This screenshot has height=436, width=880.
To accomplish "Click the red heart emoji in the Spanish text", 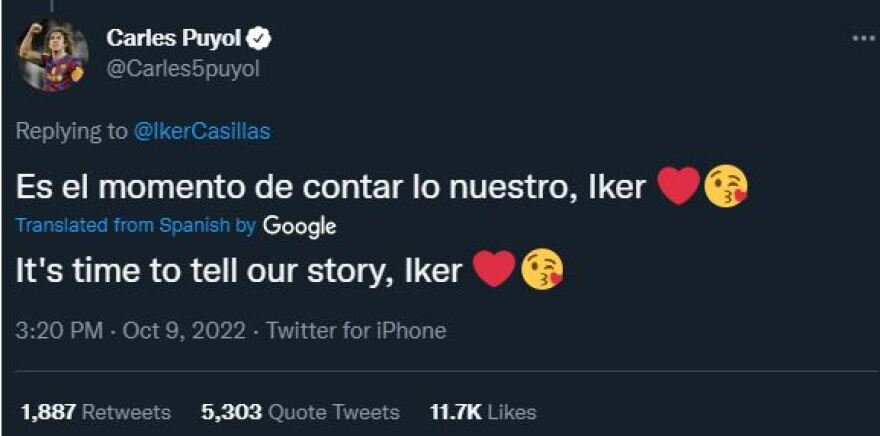I will (x=678, y=187).
